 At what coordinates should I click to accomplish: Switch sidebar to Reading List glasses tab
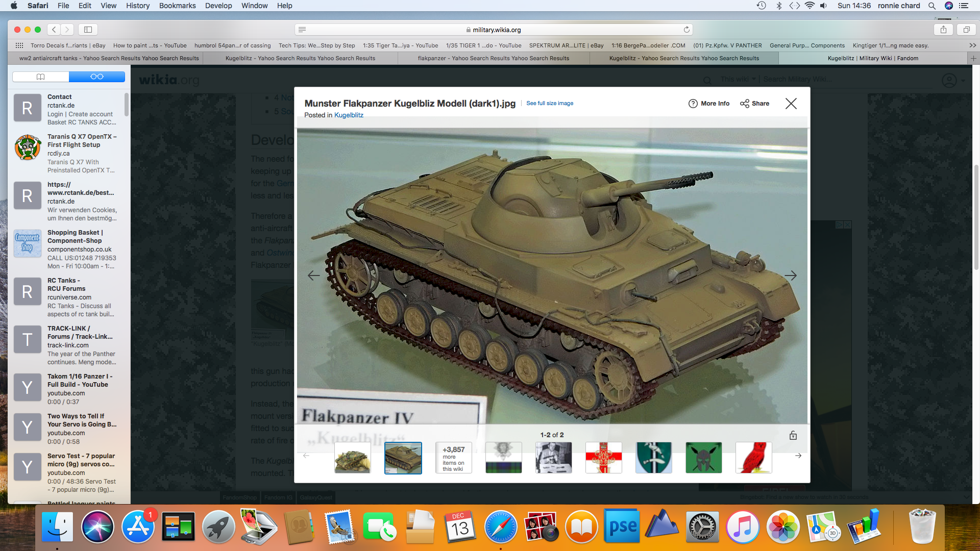coord(97,77)
